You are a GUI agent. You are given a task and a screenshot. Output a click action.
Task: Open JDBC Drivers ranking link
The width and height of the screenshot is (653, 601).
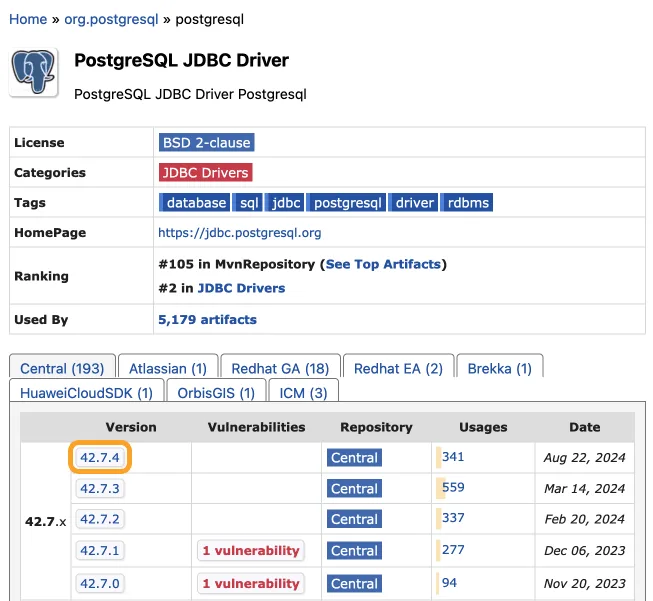tap(242, 288)
